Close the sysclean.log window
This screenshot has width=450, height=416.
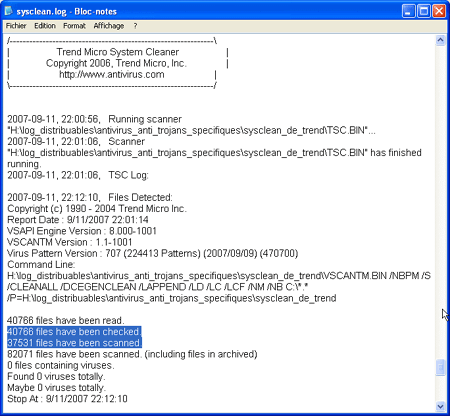pyautogui.click(x=439, y=11)
